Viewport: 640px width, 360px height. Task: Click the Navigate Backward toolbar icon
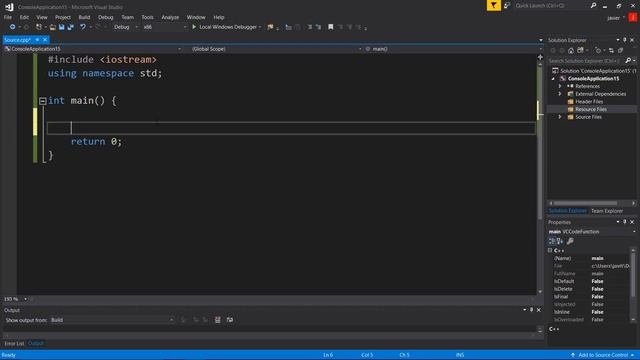click(12, 27)
